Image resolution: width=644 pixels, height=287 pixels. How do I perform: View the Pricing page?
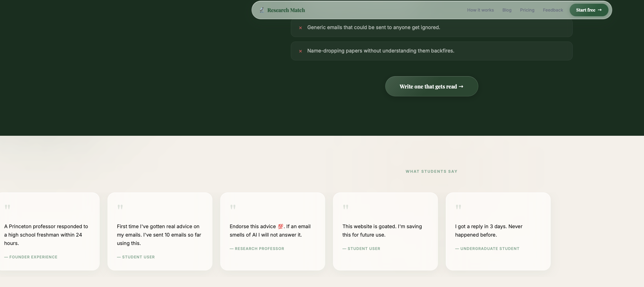527,10
